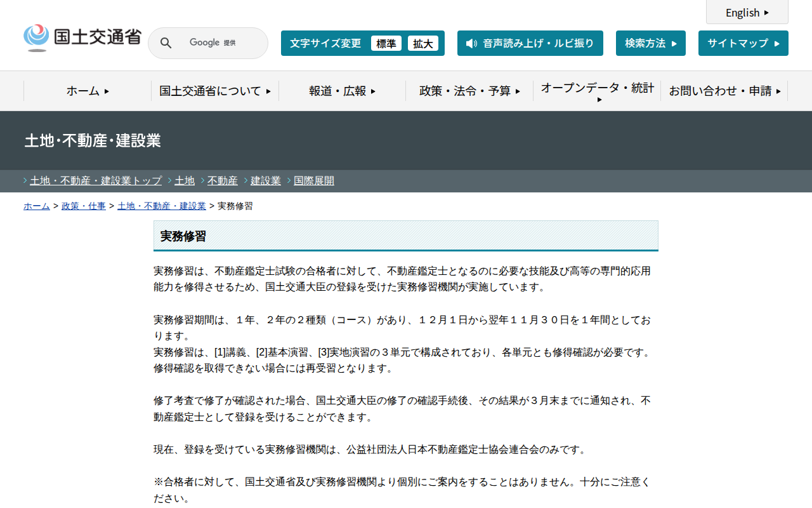This screenshot has height=508, width=812.
Task: Open the 建設業 sub-navigation link
Action: click(x=266, y=181)
